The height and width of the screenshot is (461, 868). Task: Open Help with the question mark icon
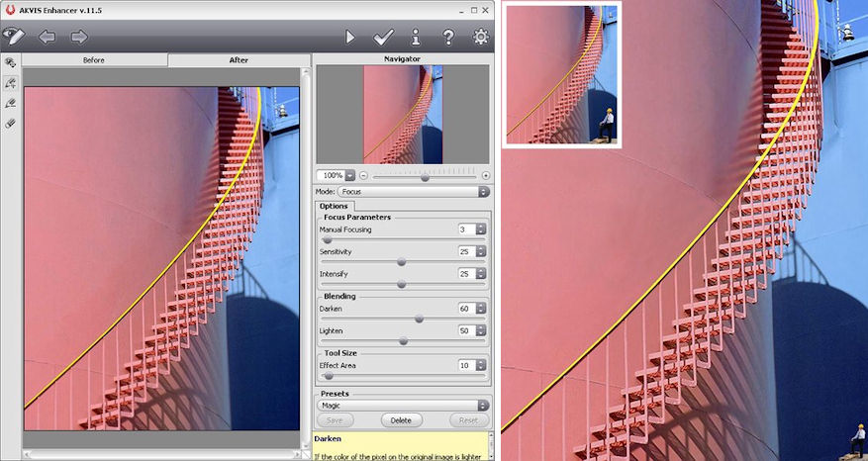(x=448, y=38)
